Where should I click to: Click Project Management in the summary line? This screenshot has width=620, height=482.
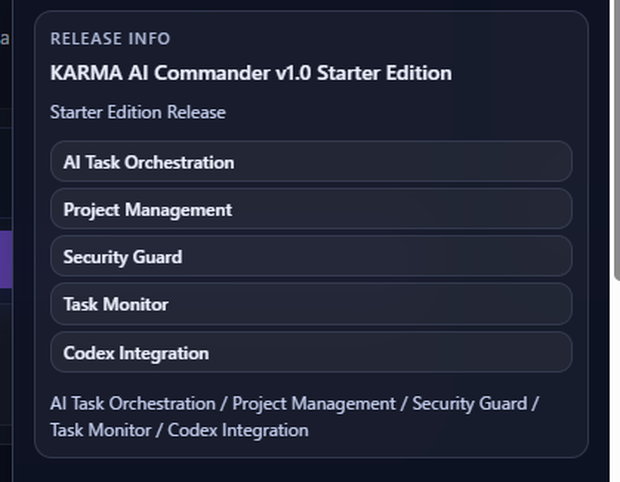point(314,404)
